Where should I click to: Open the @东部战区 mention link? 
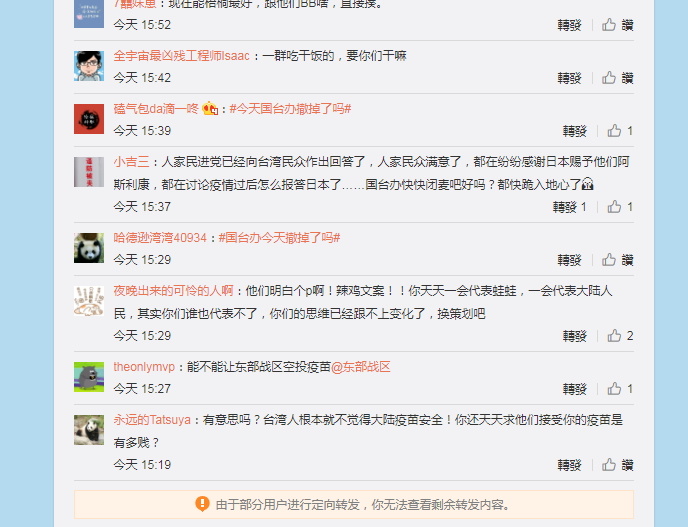[361, 366]
